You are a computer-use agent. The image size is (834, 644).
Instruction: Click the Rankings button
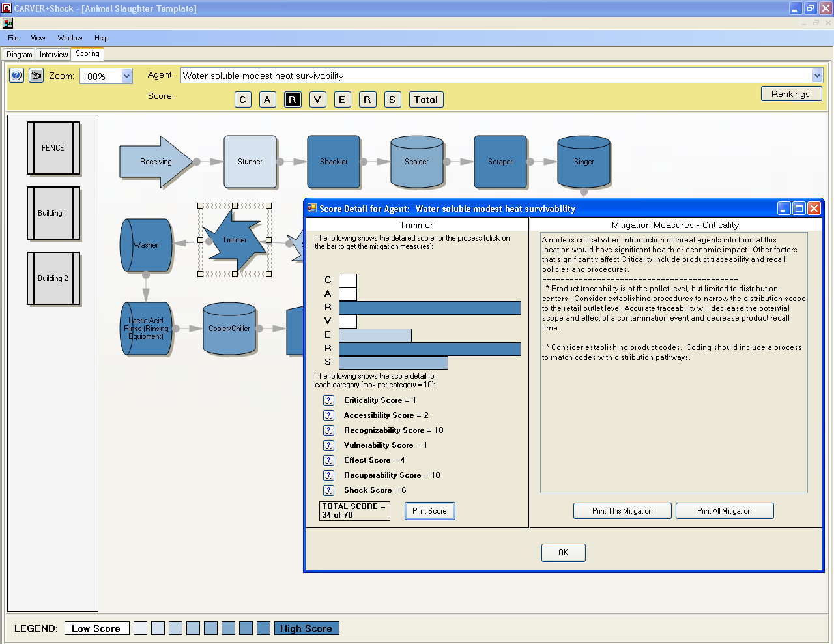pyautogui.click(x=791, y=94)
